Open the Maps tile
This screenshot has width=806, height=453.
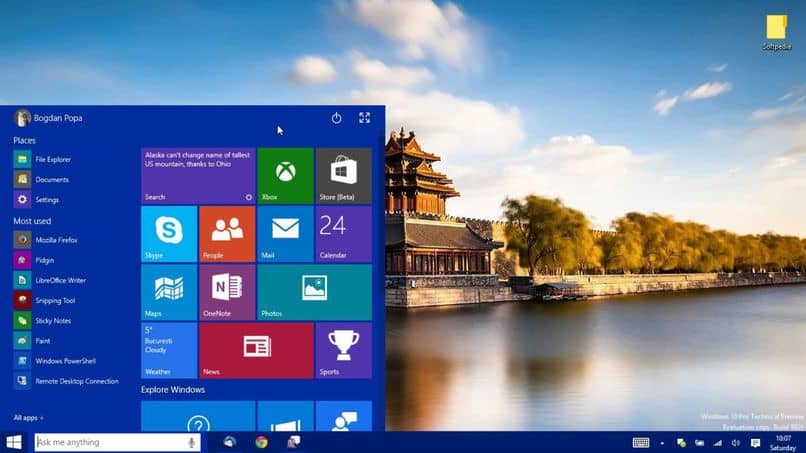click(169, 292)
